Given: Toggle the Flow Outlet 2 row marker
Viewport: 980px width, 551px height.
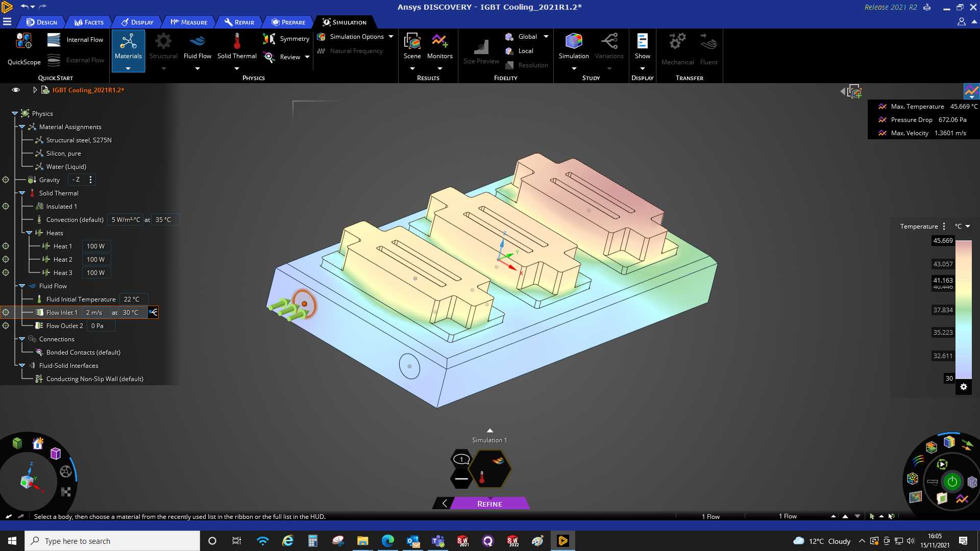Looking at the screenshot, I should (6, 325).
